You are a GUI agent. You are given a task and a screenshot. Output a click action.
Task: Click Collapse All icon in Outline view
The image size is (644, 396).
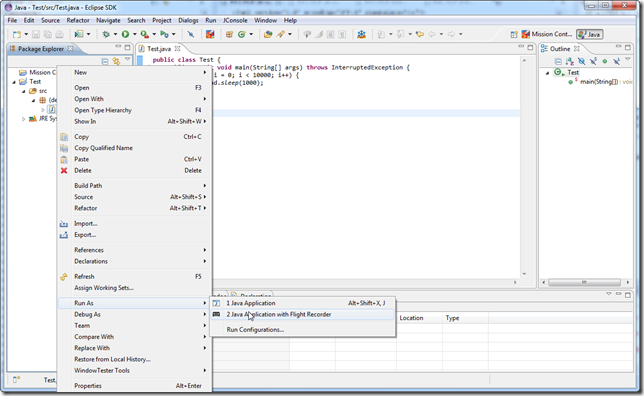558,61
